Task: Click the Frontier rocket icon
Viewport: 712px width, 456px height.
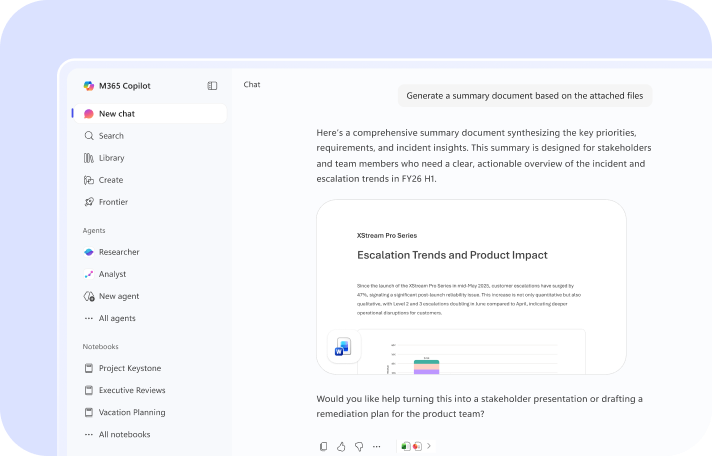Action: (89, 202)
